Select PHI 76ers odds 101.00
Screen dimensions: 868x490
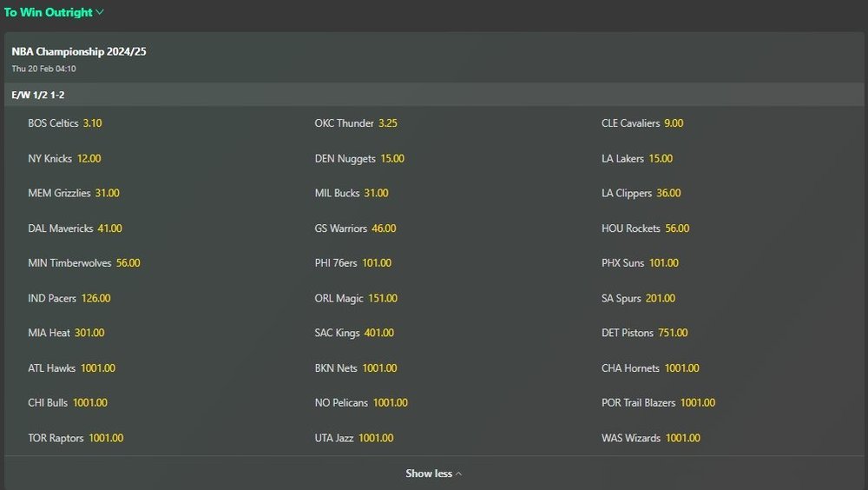tap(377, 263)
